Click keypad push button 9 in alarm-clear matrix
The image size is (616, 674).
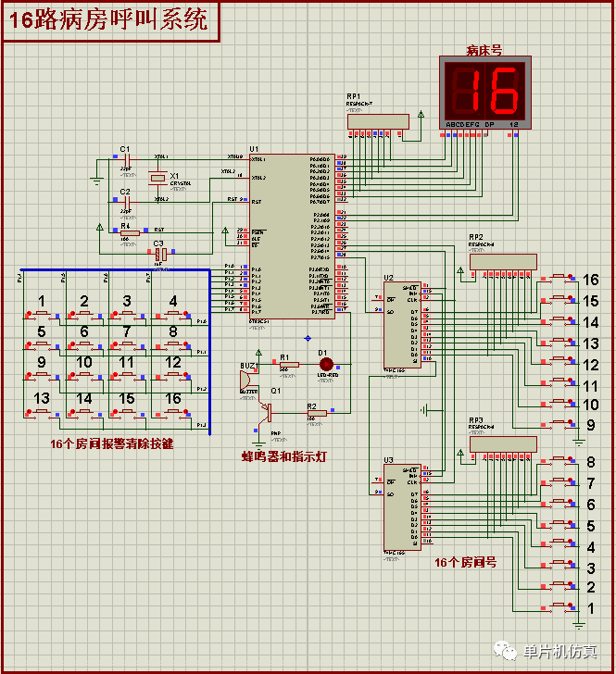[x=43, y=376]
